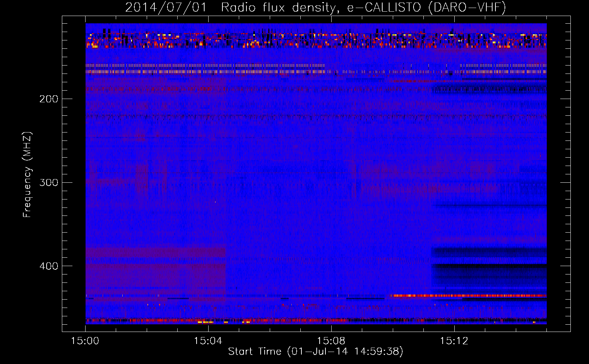Click the "200" frequency tick label

(49, 99)
